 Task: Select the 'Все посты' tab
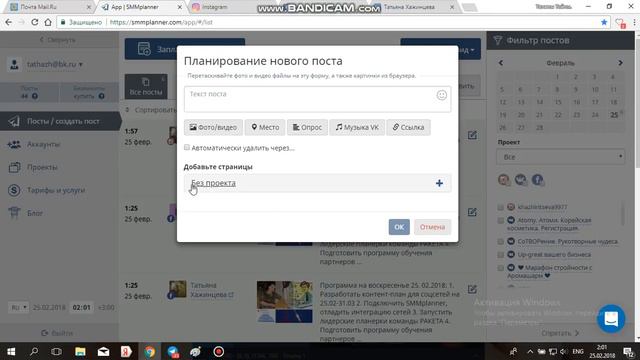(146, 87)
